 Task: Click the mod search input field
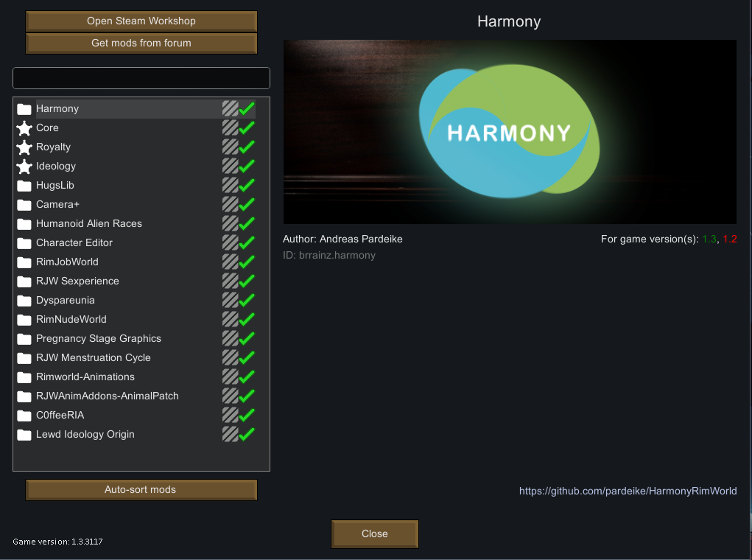pyautogui.click(x=141, y=78)
